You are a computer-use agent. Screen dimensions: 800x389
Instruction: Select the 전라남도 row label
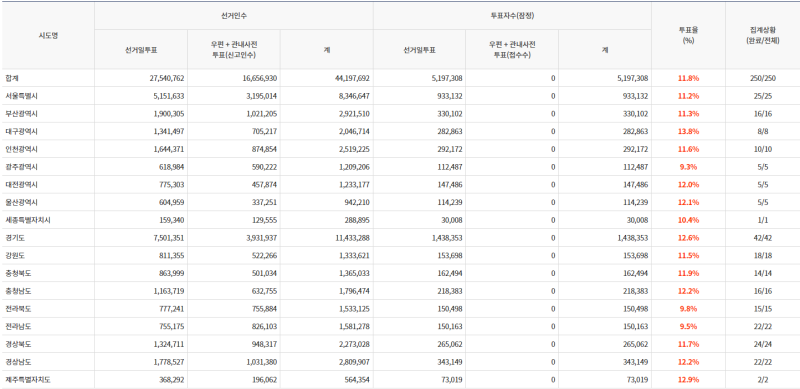coord(18,326)
